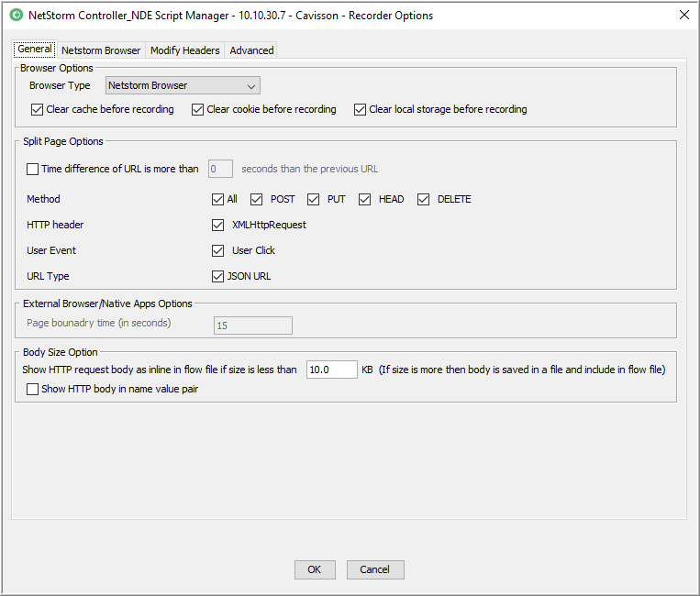Click the 'Method' row label
The width and height of the screenshot is (700, 596).
(x=43, y=199)
